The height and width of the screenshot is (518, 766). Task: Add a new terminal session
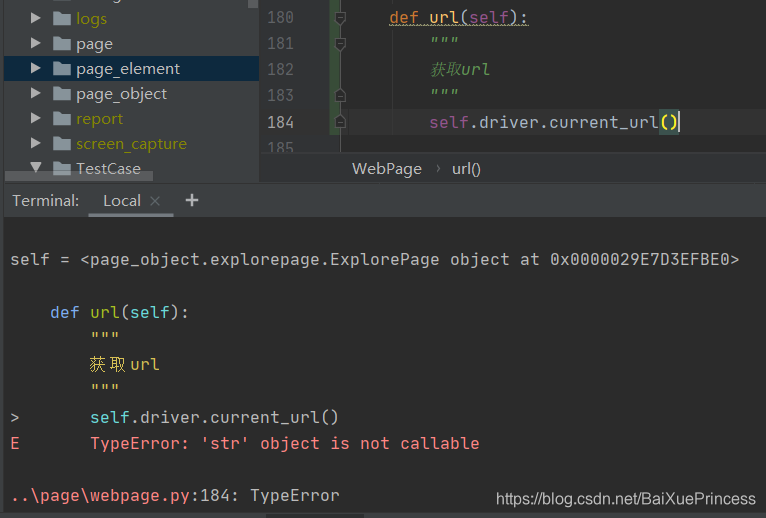(192, 200)
